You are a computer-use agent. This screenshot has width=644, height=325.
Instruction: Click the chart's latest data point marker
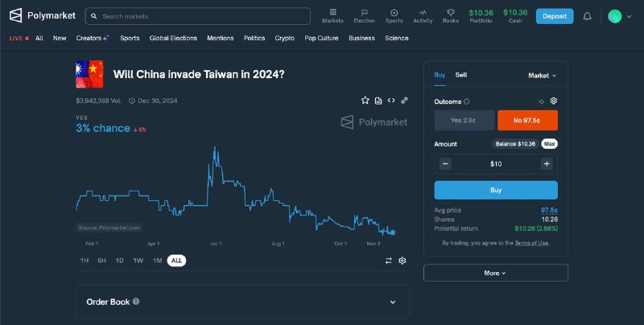[393, 232]
